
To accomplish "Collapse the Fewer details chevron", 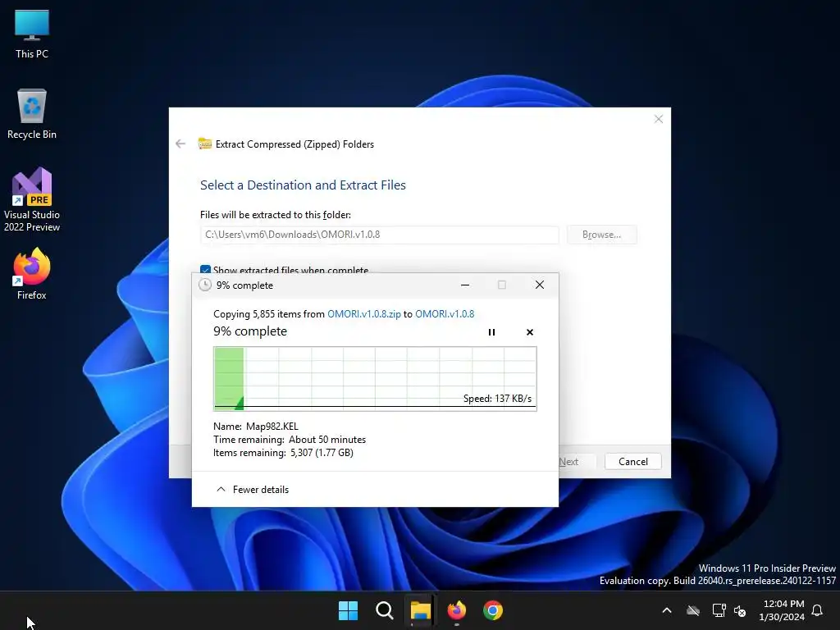I will tap(221, 489).
